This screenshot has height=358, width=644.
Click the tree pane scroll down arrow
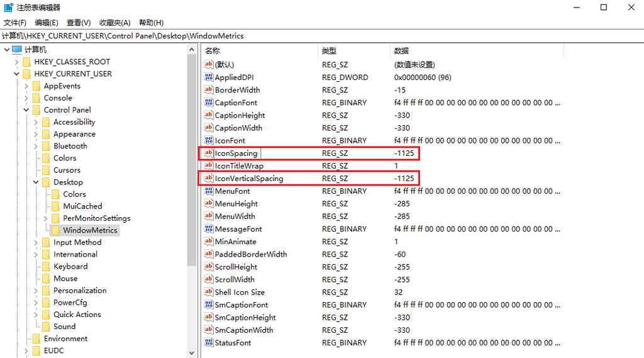tap(191, 353)
